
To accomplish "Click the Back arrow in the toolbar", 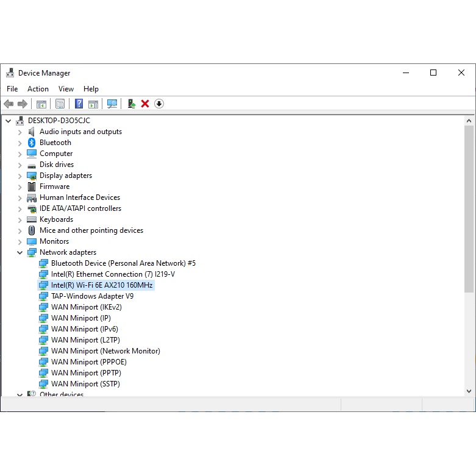I will tap(9, 104).
